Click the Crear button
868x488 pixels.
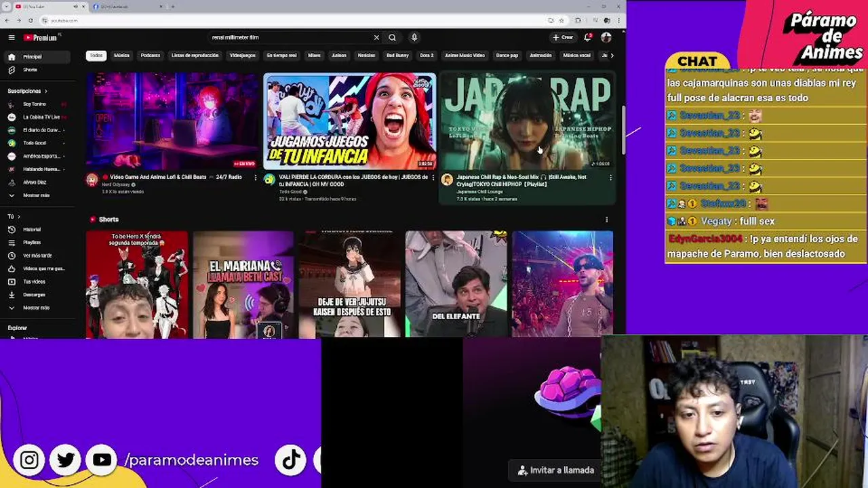coord(563,37)
